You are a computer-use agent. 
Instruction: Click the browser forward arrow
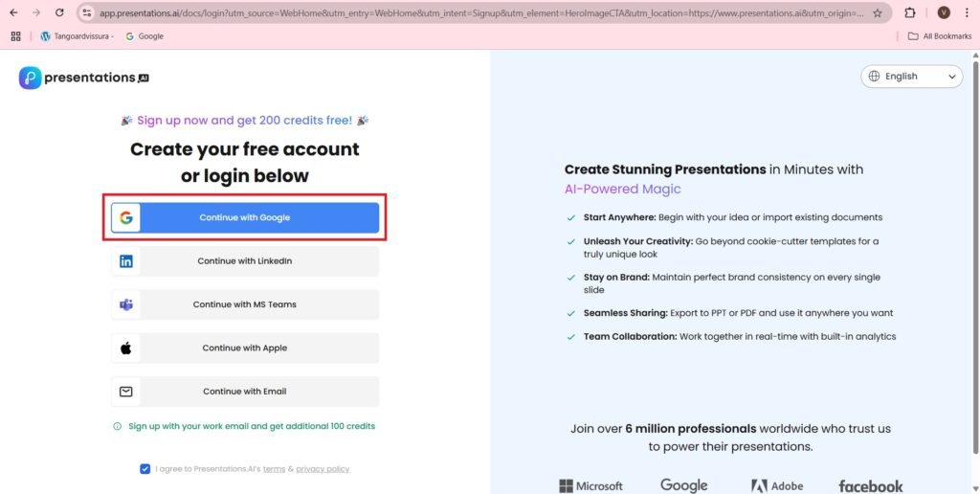tap(36, 12)
